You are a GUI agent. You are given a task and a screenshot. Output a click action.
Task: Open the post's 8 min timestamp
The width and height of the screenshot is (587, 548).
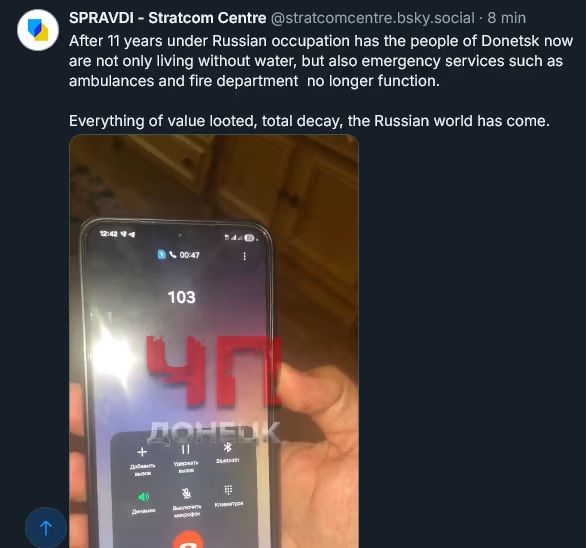click(507, 18)
